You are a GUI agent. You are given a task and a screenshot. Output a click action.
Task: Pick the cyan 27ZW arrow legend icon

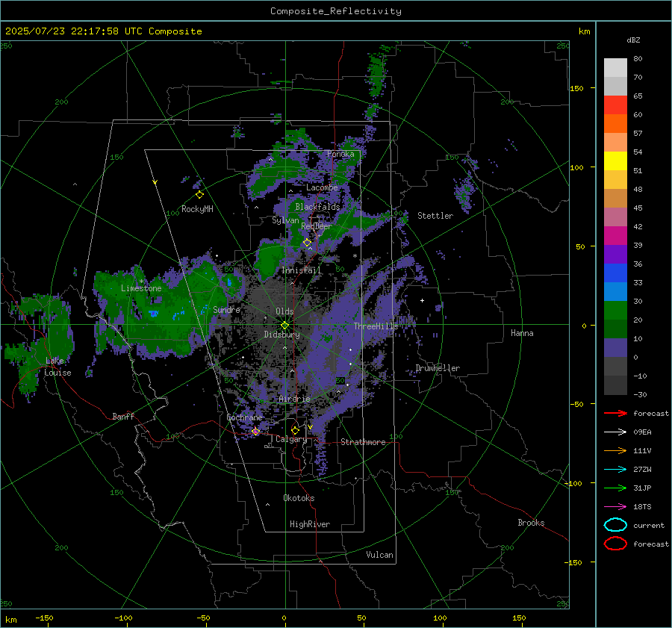(615, 470)
